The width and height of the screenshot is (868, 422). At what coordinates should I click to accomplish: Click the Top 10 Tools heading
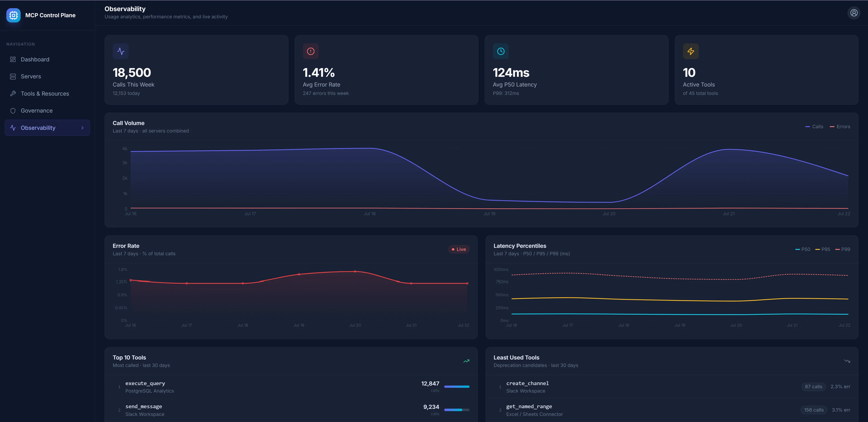point(129,358)
